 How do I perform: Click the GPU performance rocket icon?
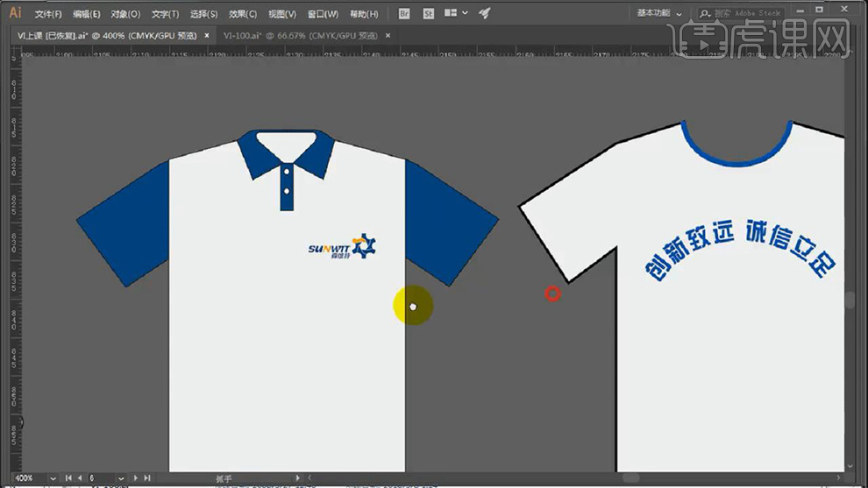coord(484,13)
